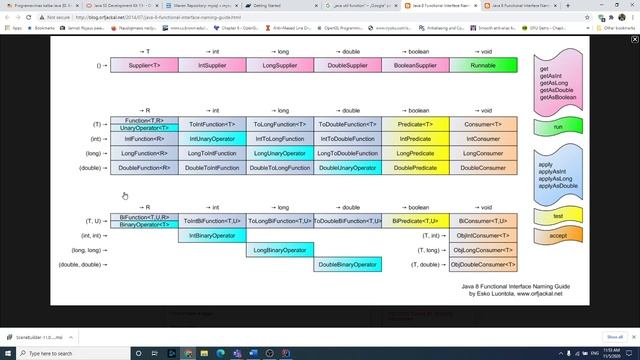
Task: Click the green run legend shape
Action: 558,127
